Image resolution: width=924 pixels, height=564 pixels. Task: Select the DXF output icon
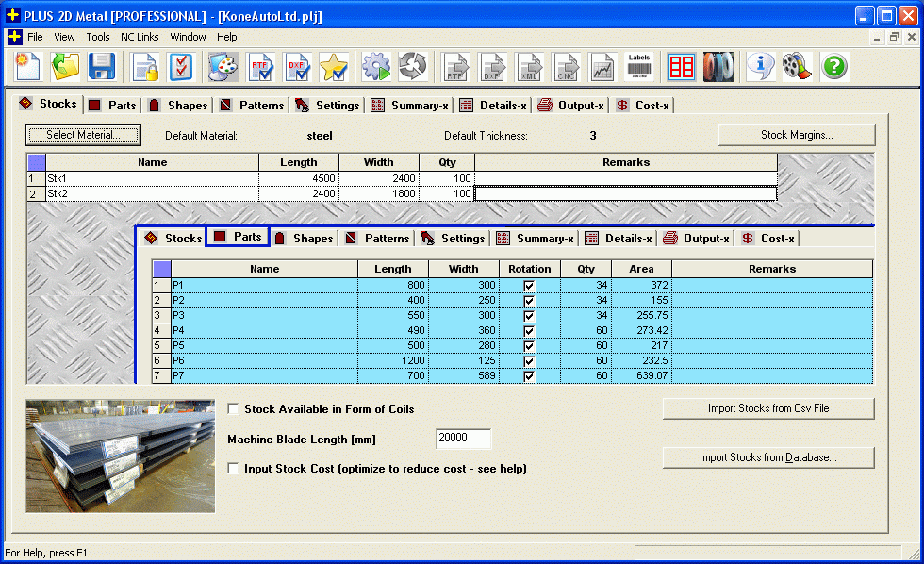point(493,67)
